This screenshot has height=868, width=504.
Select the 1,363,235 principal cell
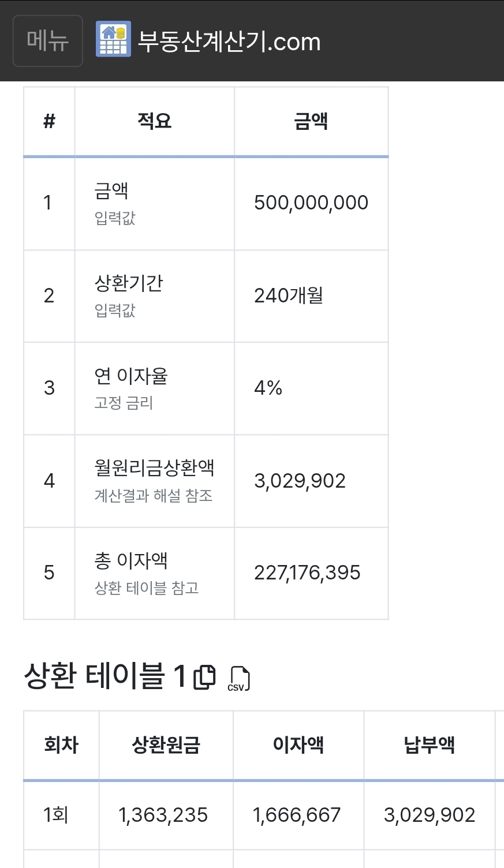pyautogui.click(x=163, y=815)
